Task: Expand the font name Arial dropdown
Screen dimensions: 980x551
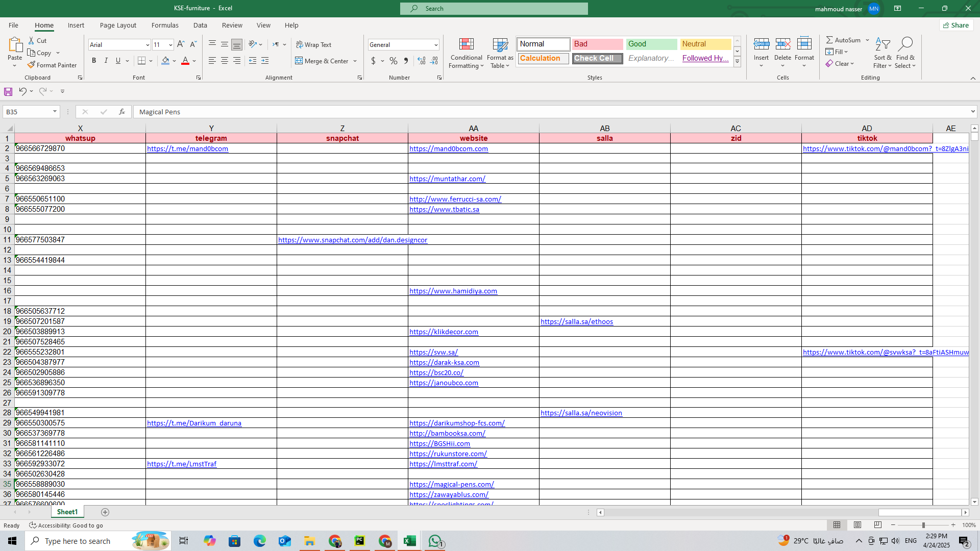Action: pos(148,45)
